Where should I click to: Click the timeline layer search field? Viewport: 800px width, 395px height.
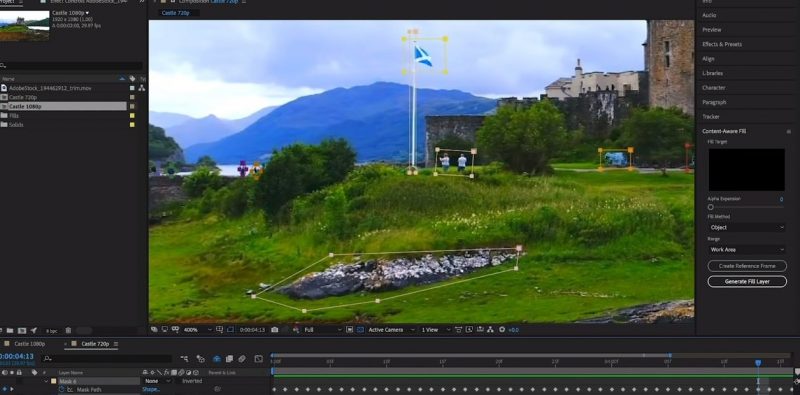(107, 359)
